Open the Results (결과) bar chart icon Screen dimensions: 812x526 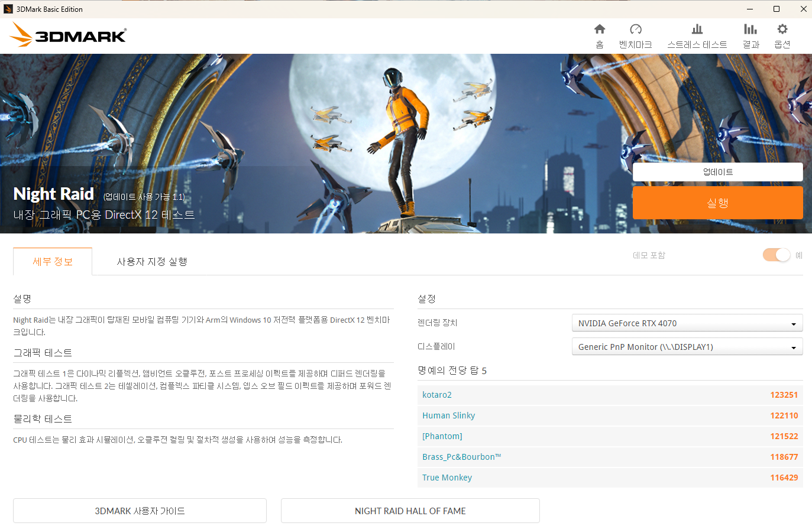[750, 30]
